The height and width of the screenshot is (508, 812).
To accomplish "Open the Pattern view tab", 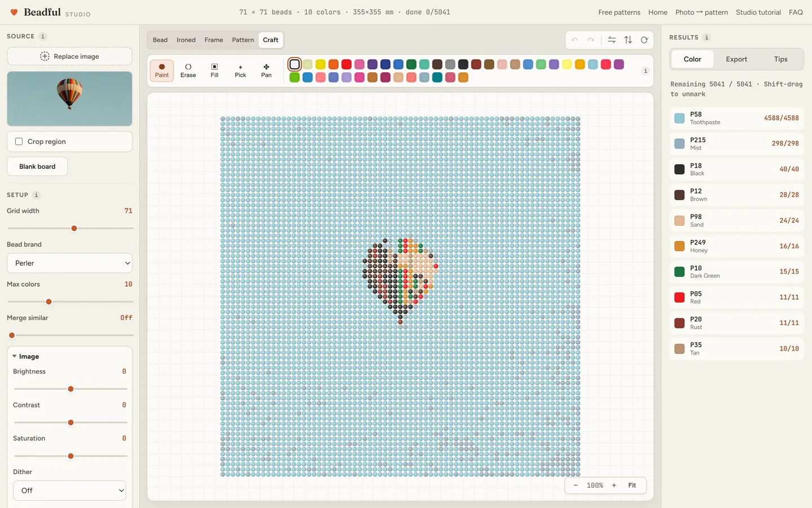I will 243,40.
